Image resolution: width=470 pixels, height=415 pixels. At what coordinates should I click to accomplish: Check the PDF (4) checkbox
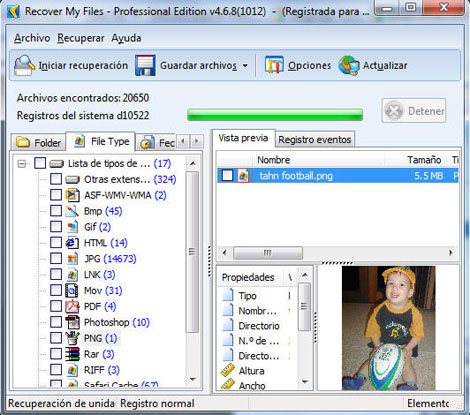[56, 306]
